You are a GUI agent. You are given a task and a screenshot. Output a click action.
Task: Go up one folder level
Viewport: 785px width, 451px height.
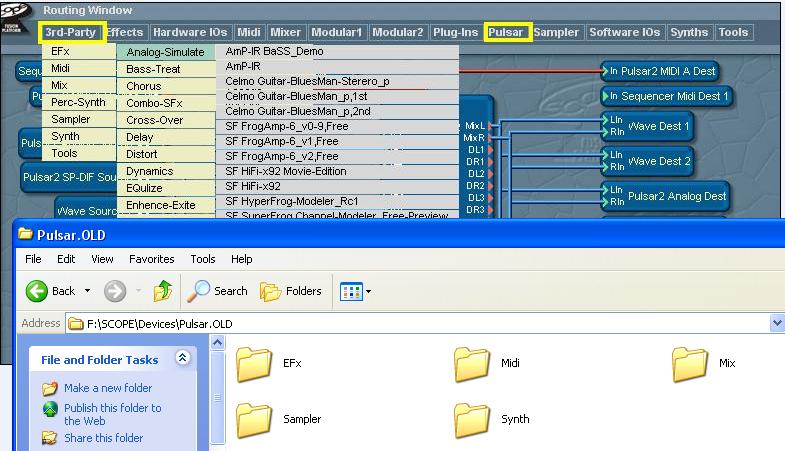163,291
